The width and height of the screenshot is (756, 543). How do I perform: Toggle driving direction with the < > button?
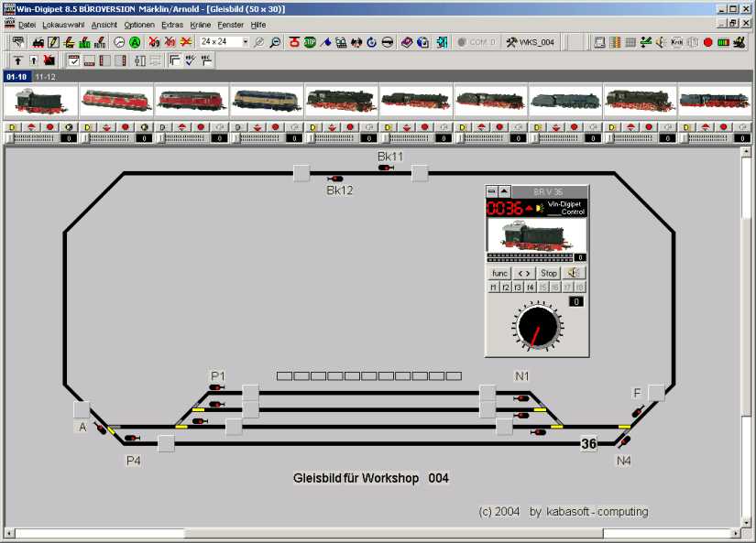click(524, 273)
